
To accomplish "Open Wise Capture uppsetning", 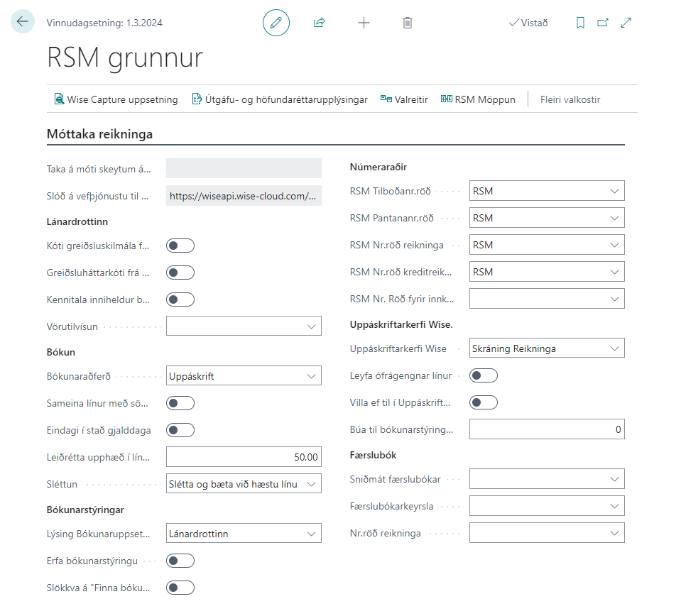I will (x=116, y=99).
